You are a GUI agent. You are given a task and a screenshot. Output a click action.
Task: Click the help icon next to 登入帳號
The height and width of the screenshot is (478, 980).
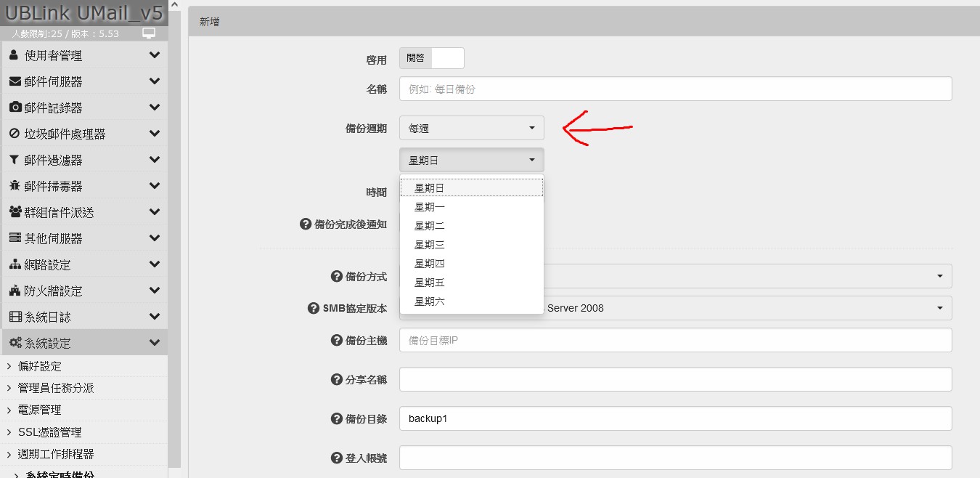tap(336, 458)
